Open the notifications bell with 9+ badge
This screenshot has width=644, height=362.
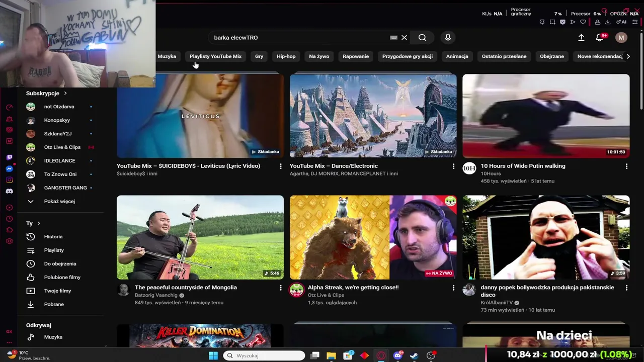[600, 38]
